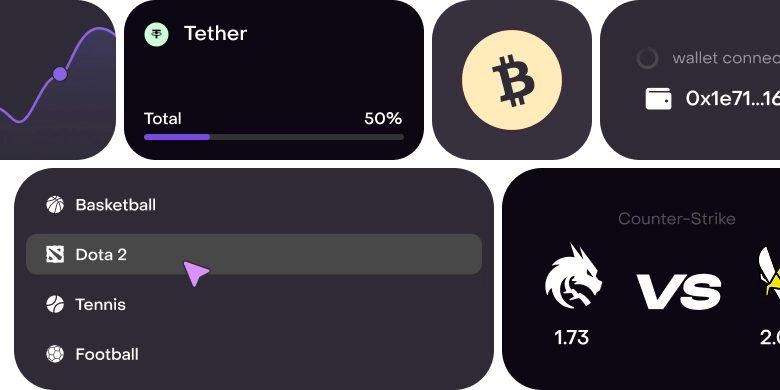Screen dimensions: 780x390
Task: Select Basketball from the sports menu
Action: click(115, 205)
